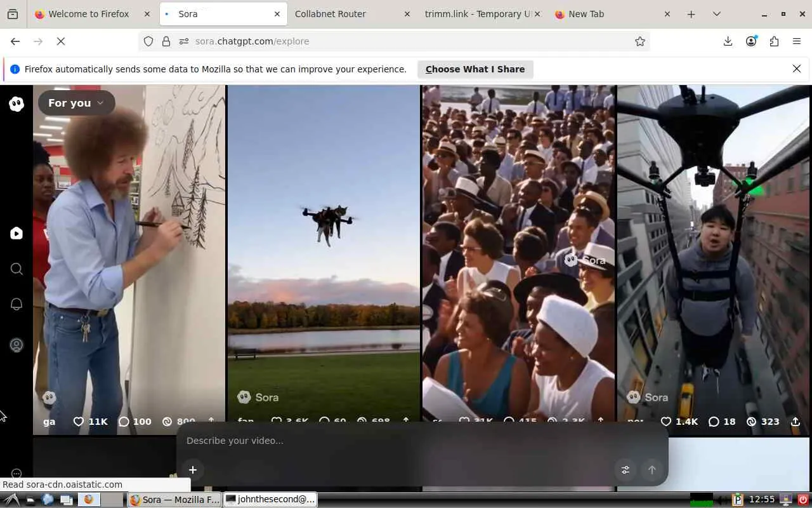This screenshot has height=508, width=812.
Task: Click the 12:55 taskbar clock
Action: (762, 500)
